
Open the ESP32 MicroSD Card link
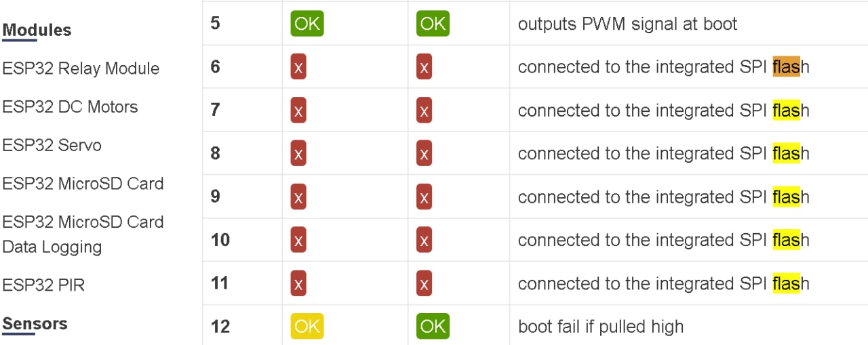[x=83, y=184]
